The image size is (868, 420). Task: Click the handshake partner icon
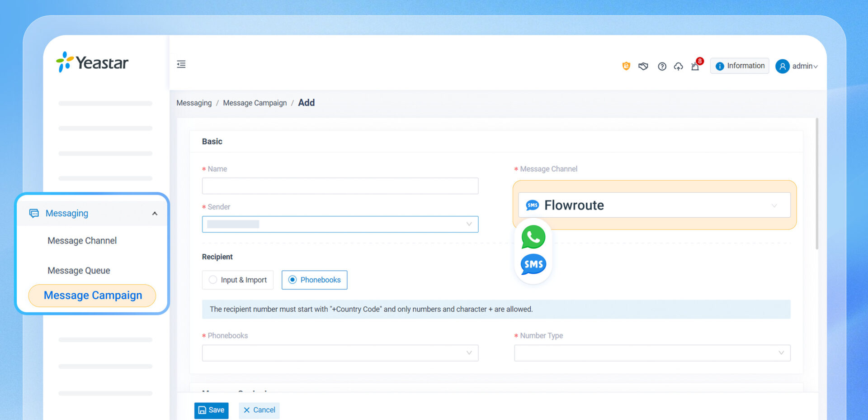point(643,67)
